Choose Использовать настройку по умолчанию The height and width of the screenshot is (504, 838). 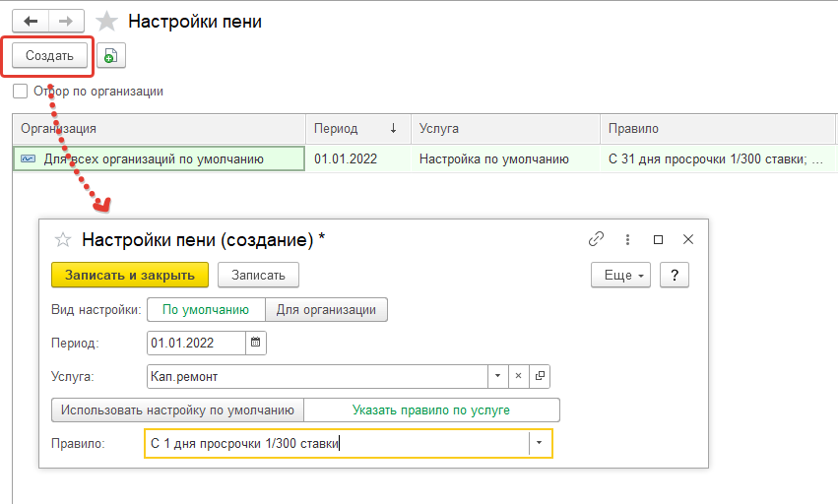177,409
